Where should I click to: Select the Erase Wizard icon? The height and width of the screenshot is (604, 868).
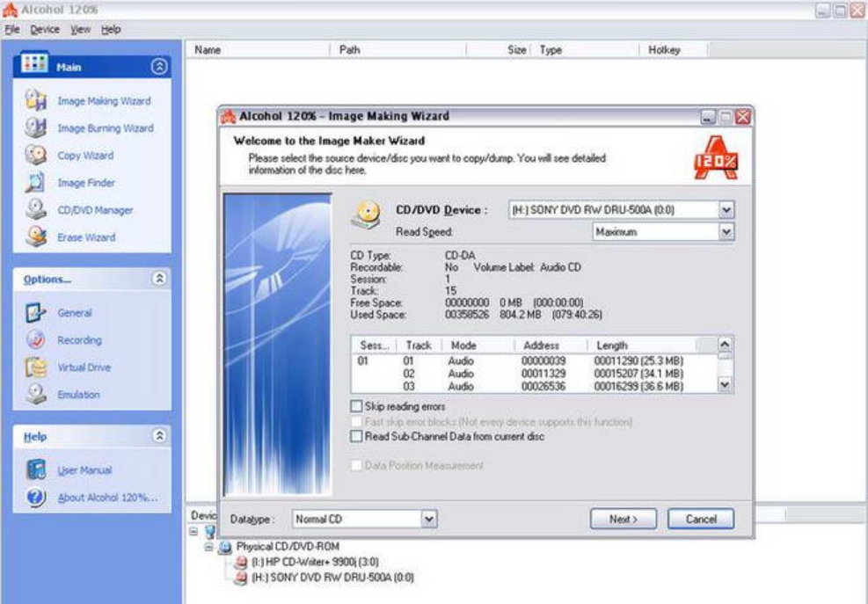tap(35, 237)
